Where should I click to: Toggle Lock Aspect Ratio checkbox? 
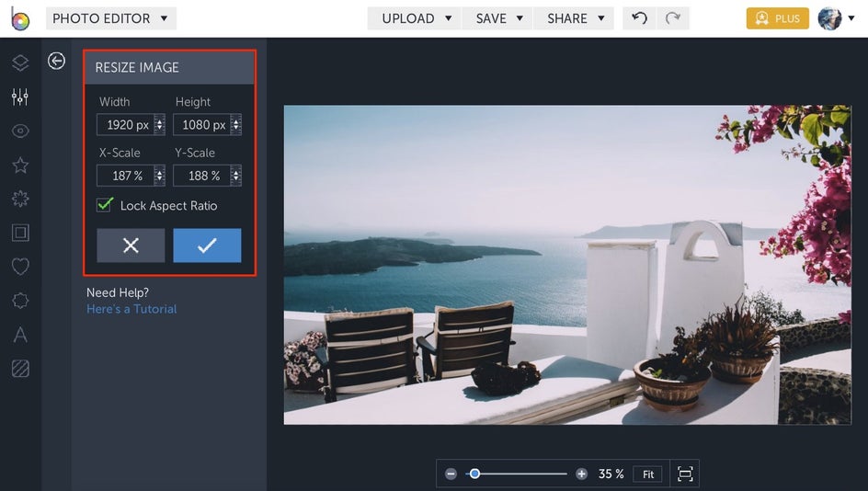pyautogui.click(x=105, y=205)
